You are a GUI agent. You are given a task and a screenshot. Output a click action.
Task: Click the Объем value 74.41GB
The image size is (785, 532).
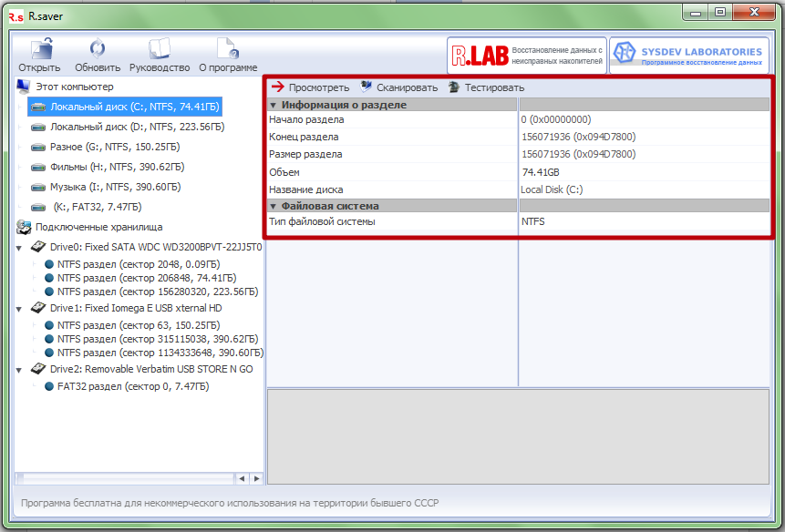click(x=540, y=172)
